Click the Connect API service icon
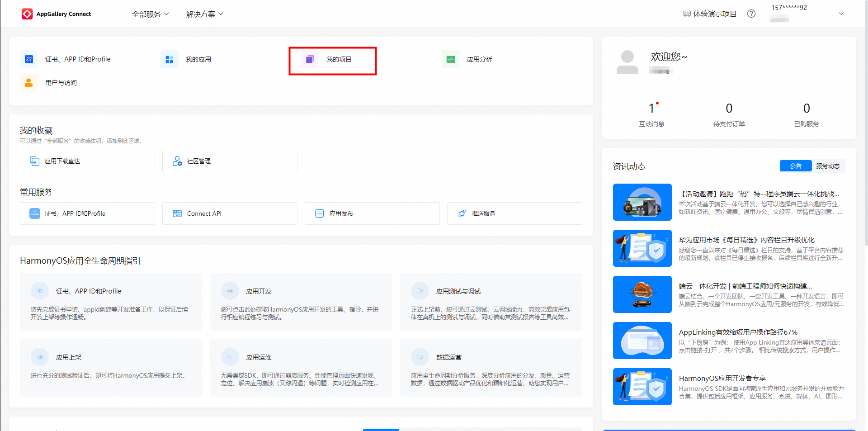Viewport: 868px width, 431px height. pyautogui.click(x=177, y=213)
